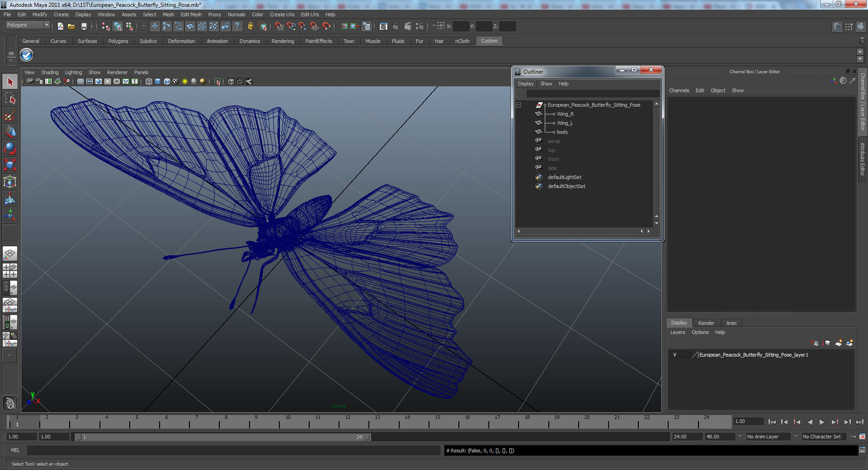Open the Script Editor button

862,450
